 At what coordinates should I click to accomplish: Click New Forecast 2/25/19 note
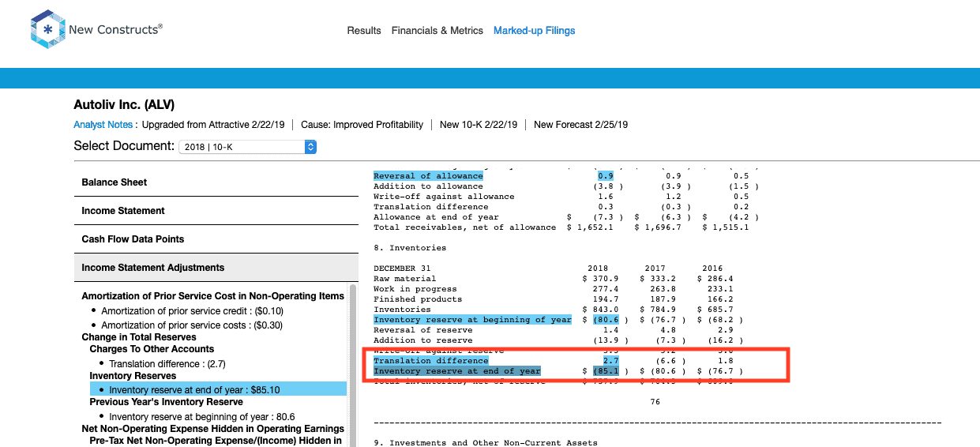580,125
